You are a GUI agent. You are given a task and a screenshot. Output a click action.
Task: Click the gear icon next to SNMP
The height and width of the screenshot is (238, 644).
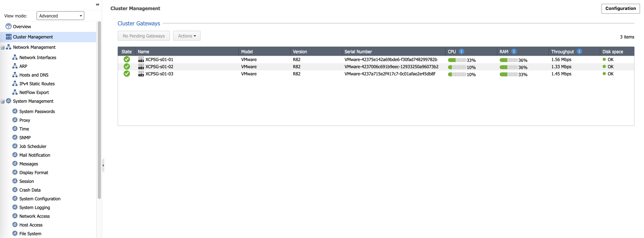[15, 137]
